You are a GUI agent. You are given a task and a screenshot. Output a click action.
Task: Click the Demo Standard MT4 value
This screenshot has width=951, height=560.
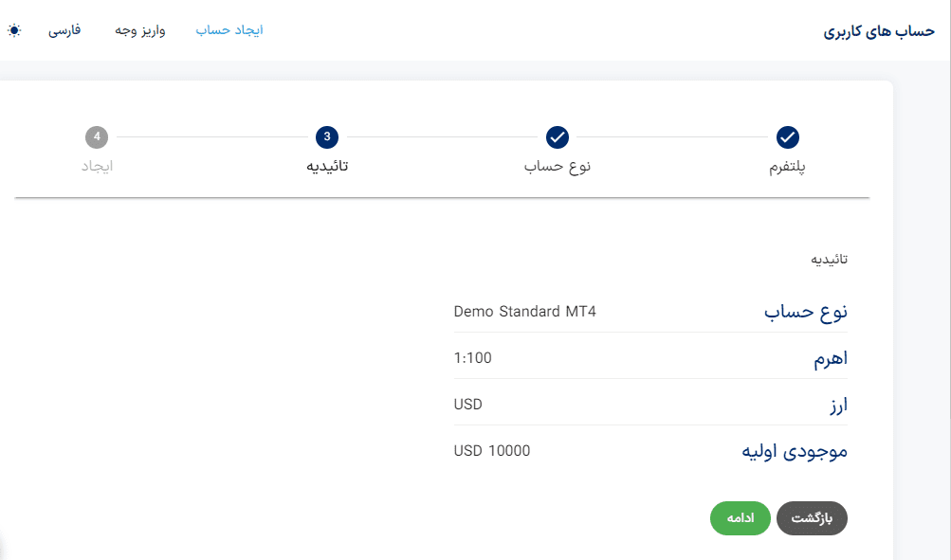coord(524,312)
